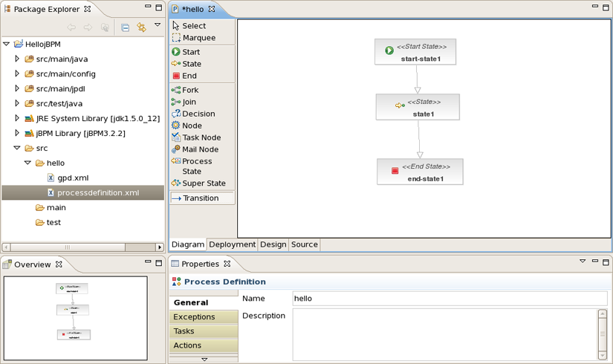Pick the End state tool
Screen dimensions: 613x364
(189, 76)
